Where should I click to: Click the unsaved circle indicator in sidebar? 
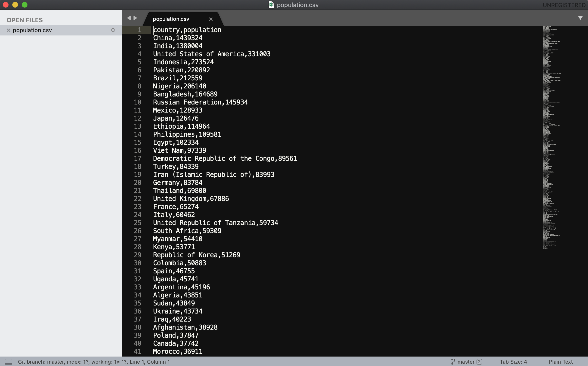pyautogui.click(x=113, y=30)
